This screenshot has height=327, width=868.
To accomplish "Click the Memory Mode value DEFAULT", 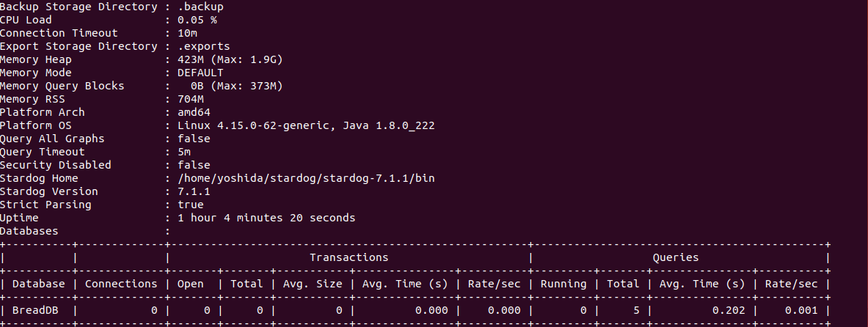I will [200, 73].
